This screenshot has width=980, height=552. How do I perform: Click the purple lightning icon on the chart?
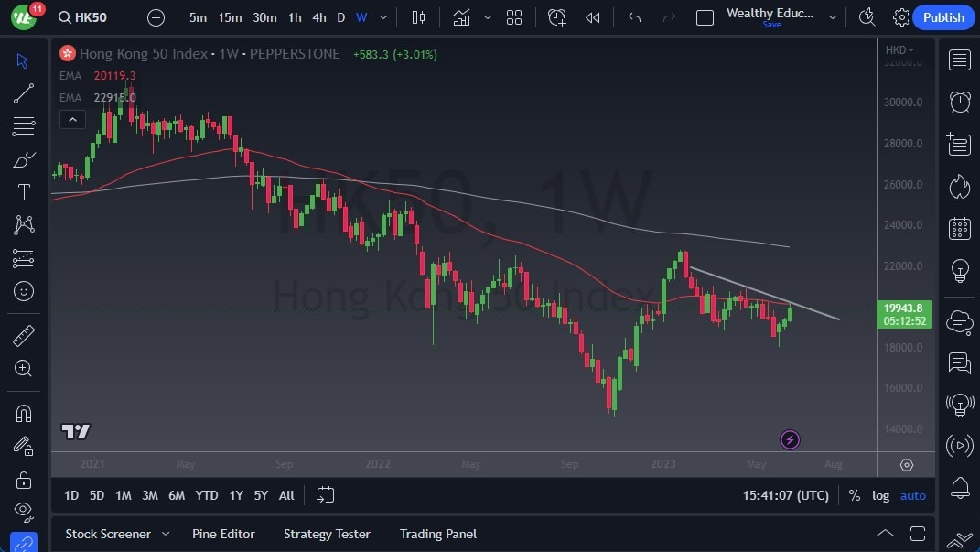tap(789, 439)
